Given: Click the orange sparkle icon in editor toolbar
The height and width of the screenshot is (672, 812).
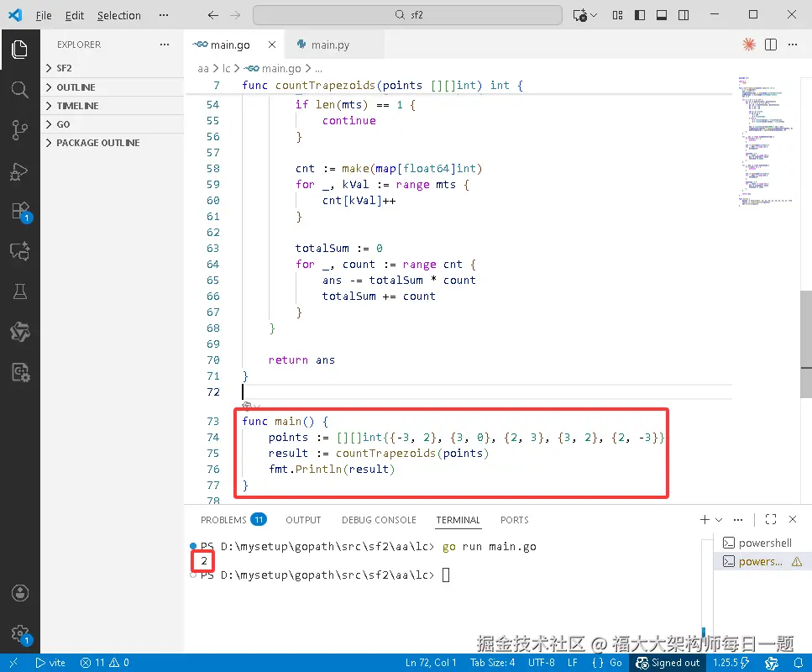Looking at the screenshot, I should click(x=748, y=45).
